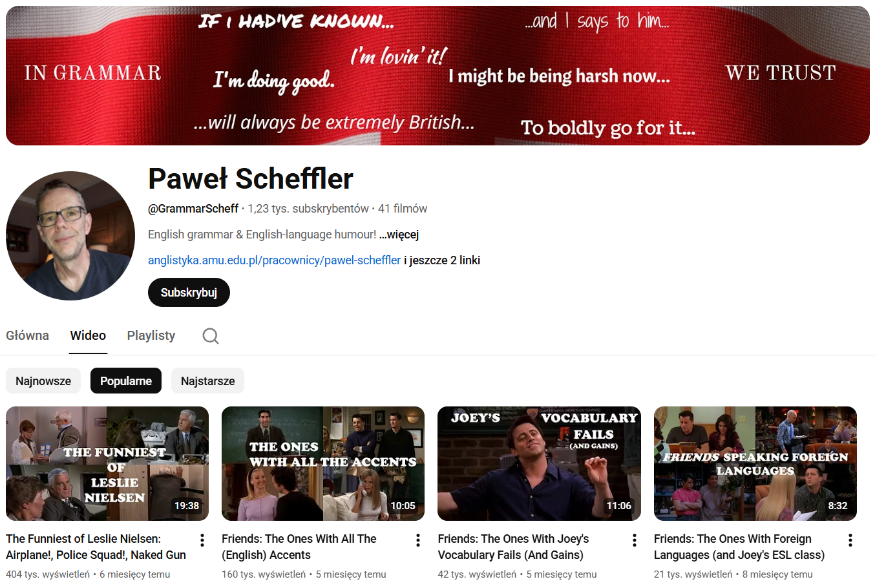Open options menu for Leslie Nielsen video
Screen dimensions: 875x588
(x=202, y=540)
